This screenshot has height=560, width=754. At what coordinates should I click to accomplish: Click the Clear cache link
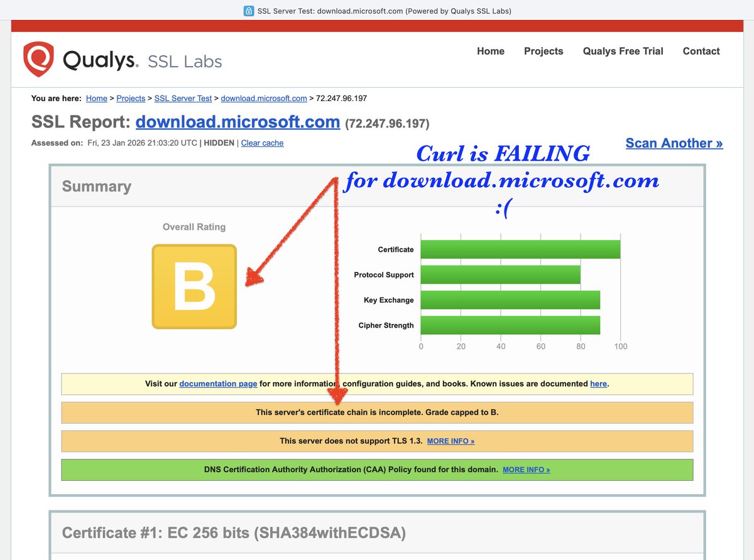pyautogui.click(x=262, y=143)
